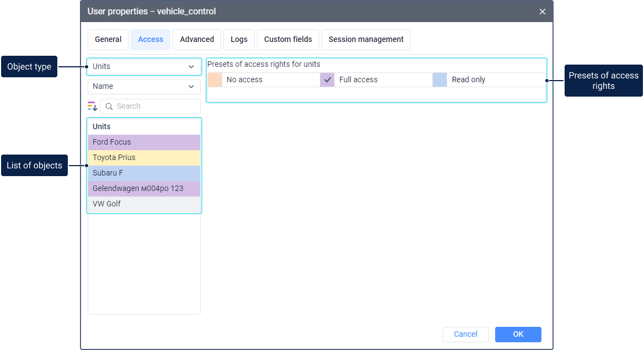Viewport: 644px width, 350px height.
Task: Choose Subaru F from the list
Action: [144, 173]
